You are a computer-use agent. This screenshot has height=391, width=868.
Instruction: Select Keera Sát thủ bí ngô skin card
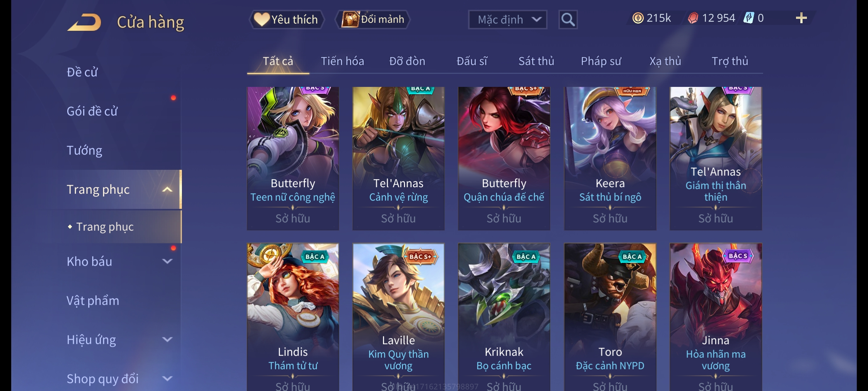point(610,158)
